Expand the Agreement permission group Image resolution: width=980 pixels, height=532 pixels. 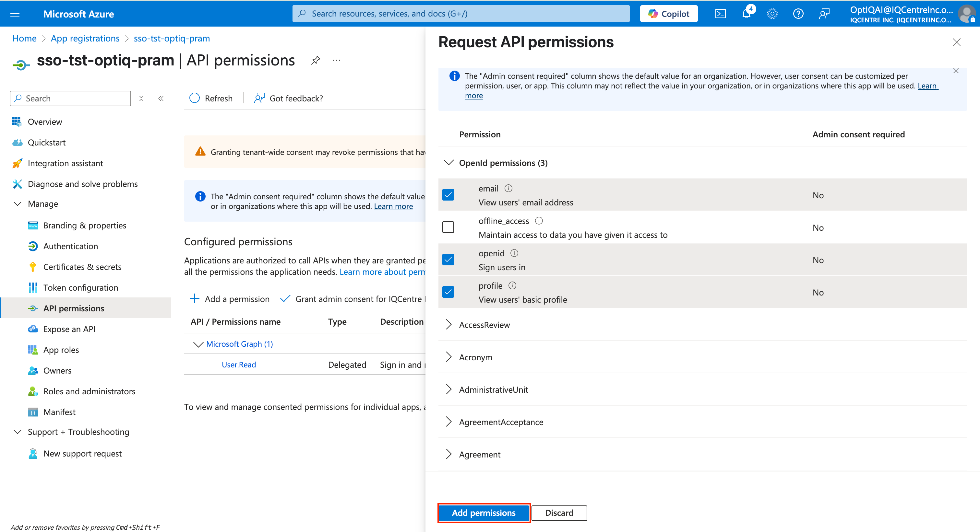coord(449,454)
